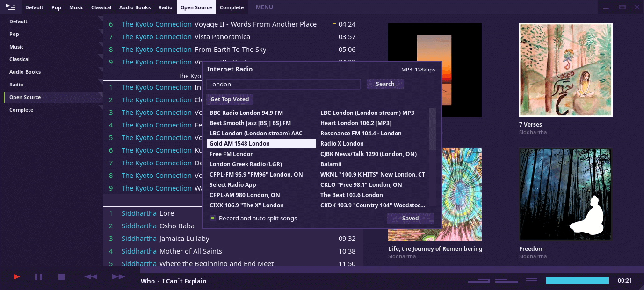Screen dimensions: 644x290
Task: Open Audio Books playlist in the side panel
Action: [x=51, y=72]
